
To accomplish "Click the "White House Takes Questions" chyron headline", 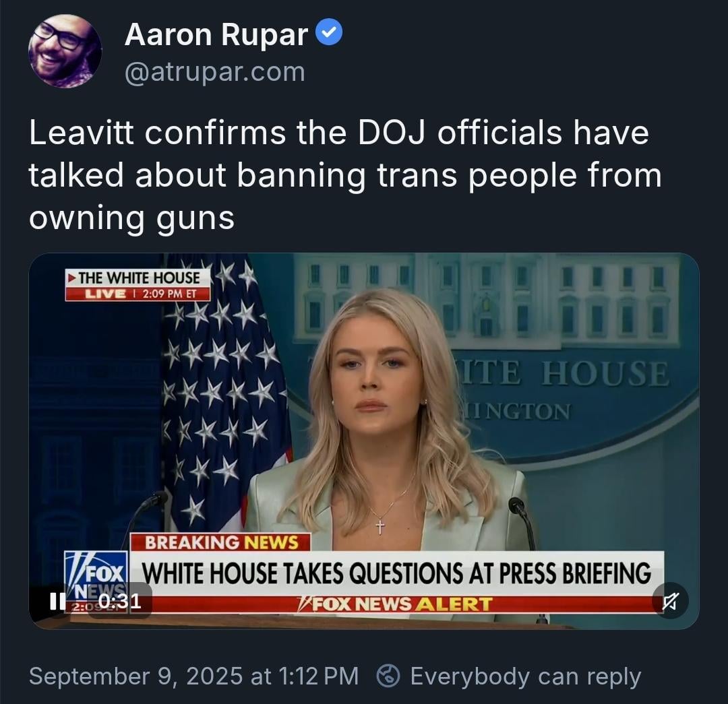I will [396, 573].
